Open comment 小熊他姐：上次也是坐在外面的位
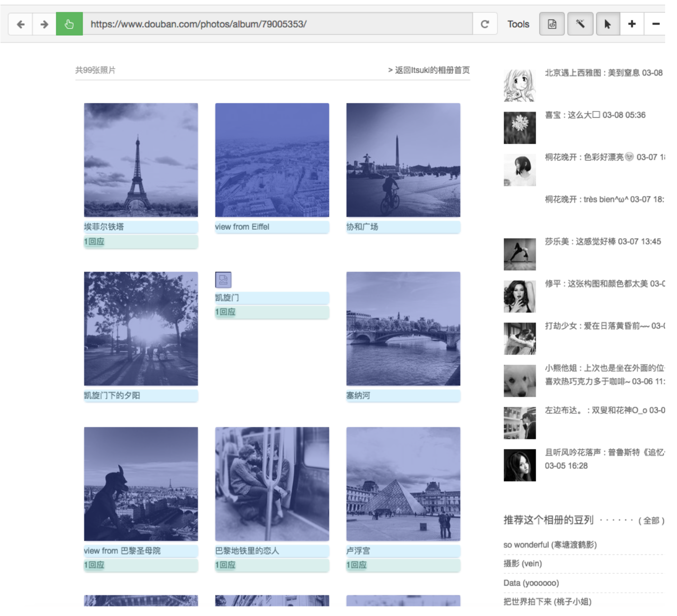 pyautogui.click(x=605, y=375)
